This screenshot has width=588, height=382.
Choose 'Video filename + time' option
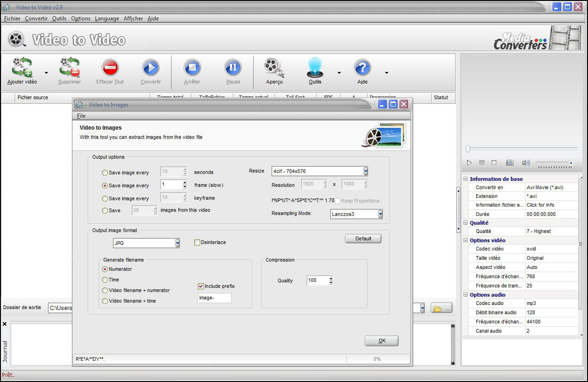tap(105, 301)
